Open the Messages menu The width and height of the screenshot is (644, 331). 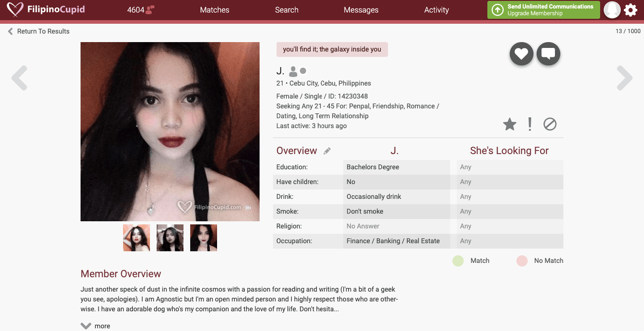[361, 10]
